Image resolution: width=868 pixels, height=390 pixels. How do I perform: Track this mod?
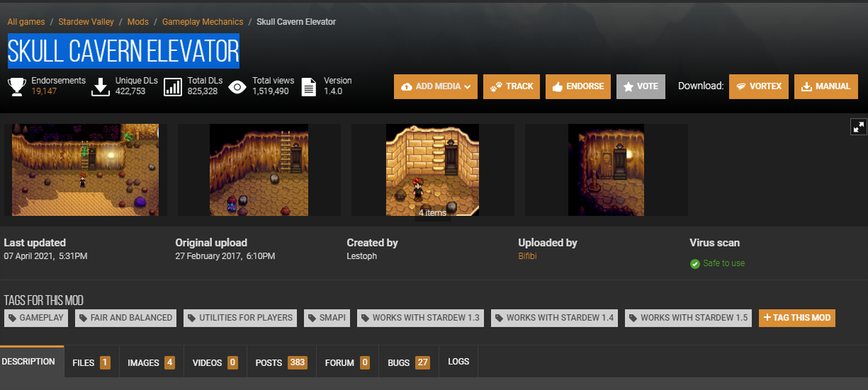tap(511, 87)
